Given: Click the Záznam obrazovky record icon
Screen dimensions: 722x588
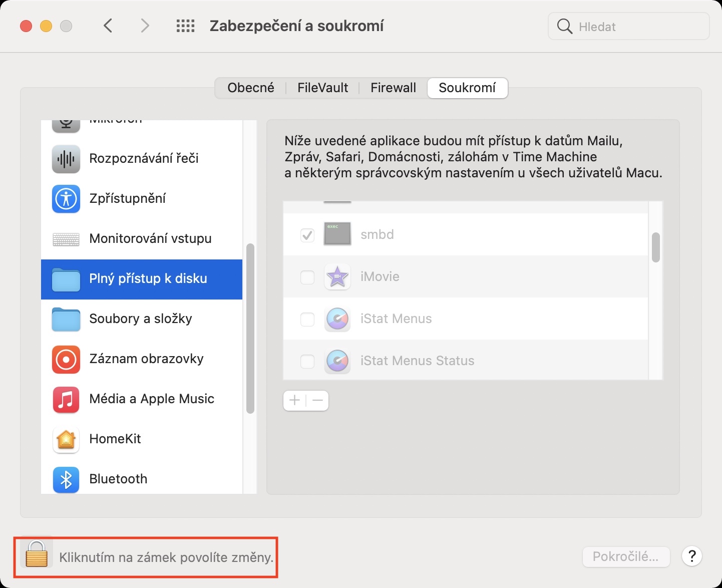Looking at the screenshot, I should (66, 359).
